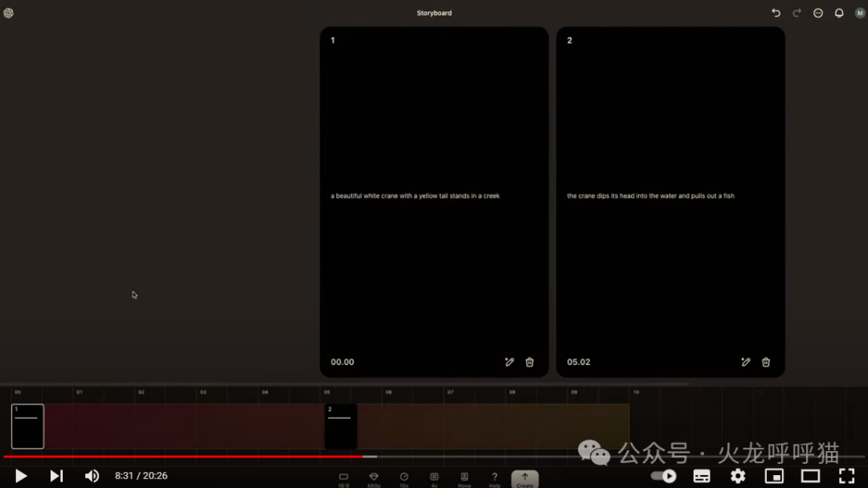Select timeline card 2 thumbnail
The width and height of the screenshot is (868, 488).
point(341,427)
